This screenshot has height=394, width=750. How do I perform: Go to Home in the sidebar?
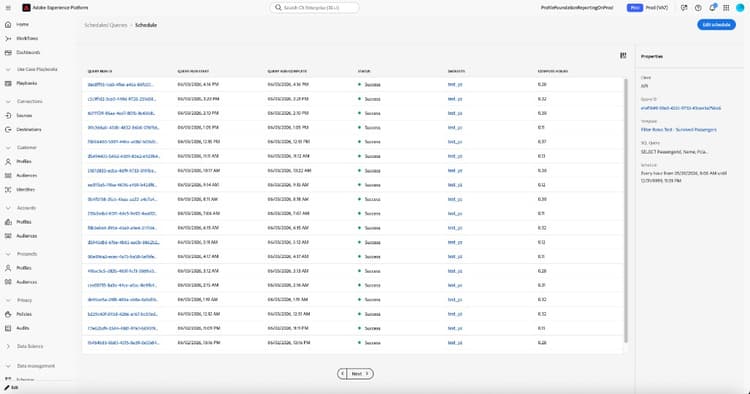(22, 24)
